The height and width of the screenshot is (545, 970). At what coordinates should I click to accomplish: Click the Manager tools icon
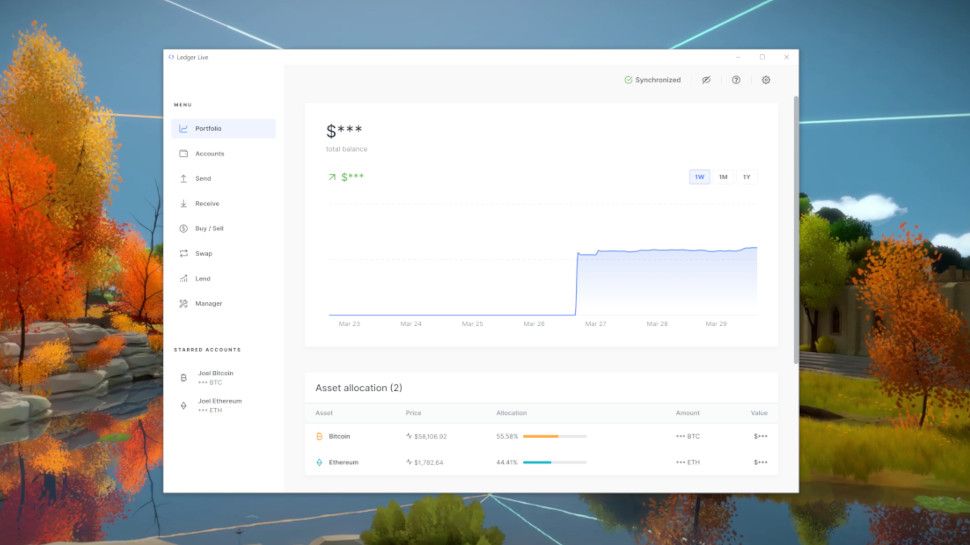click(x=183, y=304)
